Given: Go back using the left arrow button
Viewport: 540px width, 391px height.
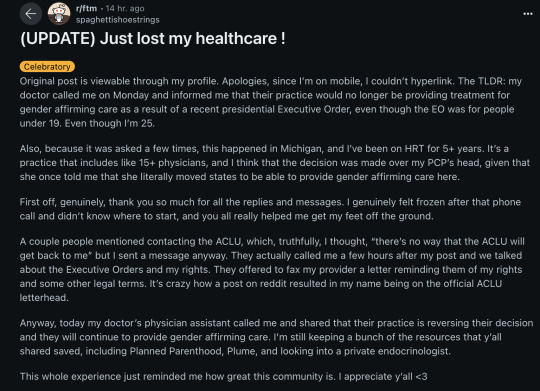Looking at the screenshot, I should (x=31, y=14).
